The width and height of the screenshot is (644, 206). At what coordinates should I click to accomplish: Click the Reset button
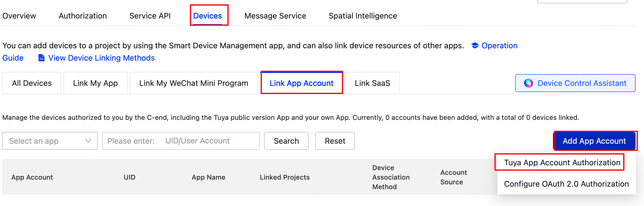point(335,141)
